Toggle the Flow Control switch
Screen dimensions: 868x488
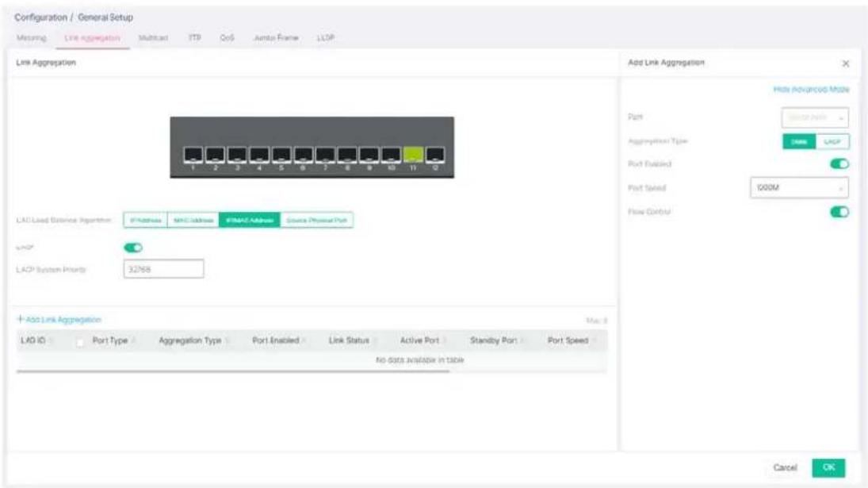tap(839, 212)
